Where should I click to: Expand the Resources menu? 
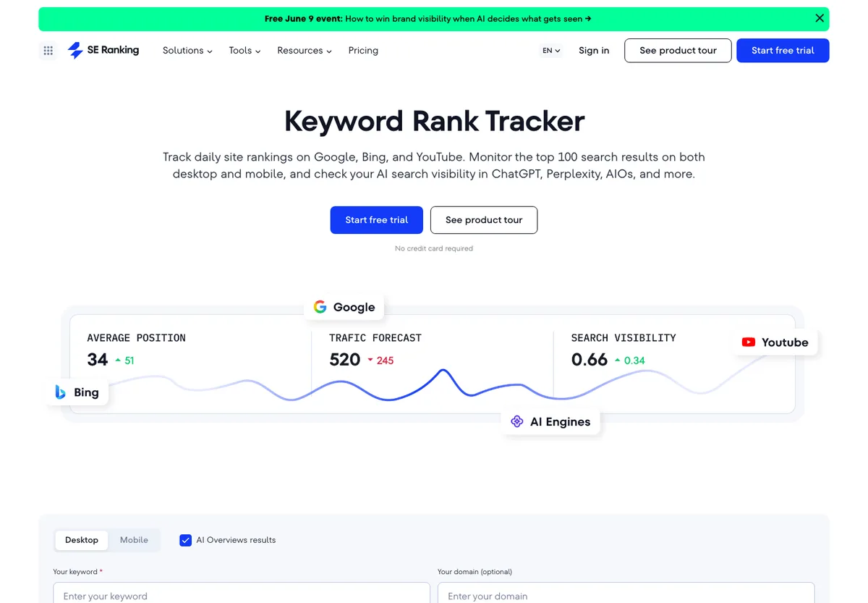coord(305,51)
